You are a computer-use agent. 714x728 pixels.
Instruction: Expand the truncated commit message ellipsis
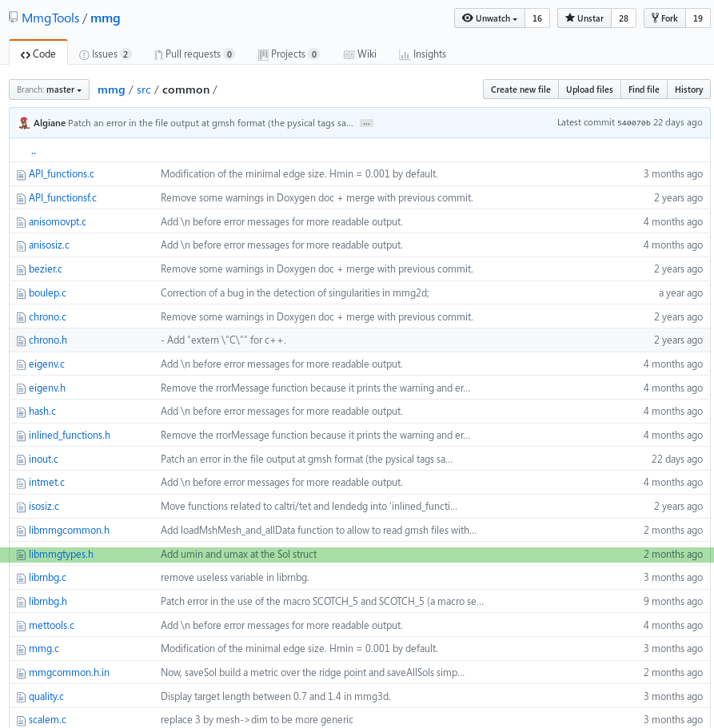click(x=366, y=123)
